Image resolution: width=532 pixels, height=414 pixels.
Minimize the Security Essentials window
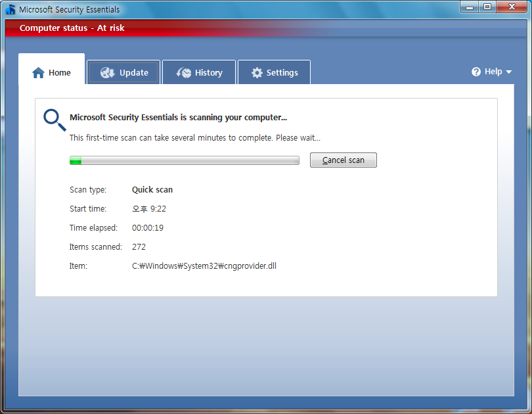click(470, 7)
